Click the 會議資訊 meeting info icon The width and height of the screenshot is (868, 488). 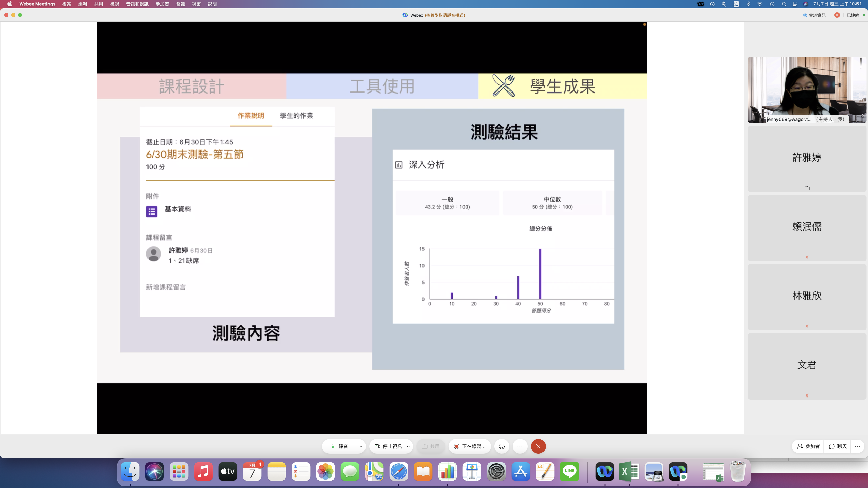805,15
